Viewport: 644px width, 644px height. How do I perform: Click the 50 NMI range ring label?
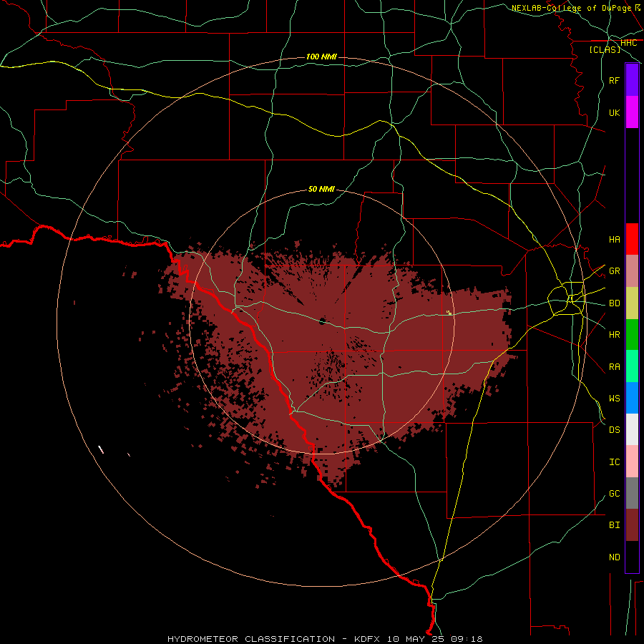(321, 189)
